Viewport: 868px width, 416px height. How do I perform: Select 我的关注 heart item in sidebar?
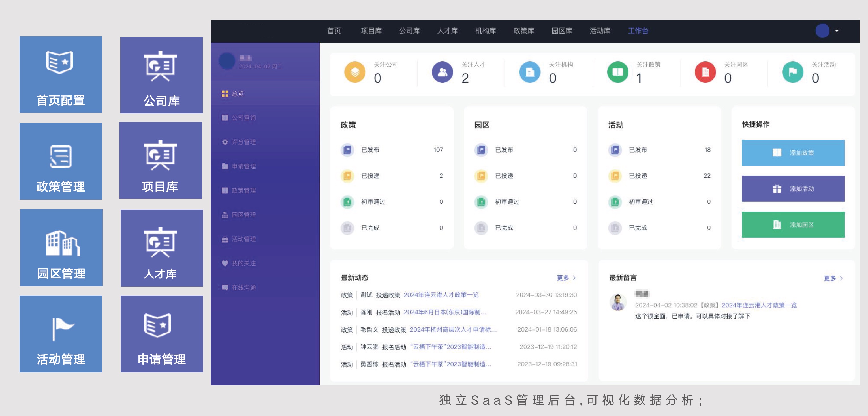coord(243,263)
